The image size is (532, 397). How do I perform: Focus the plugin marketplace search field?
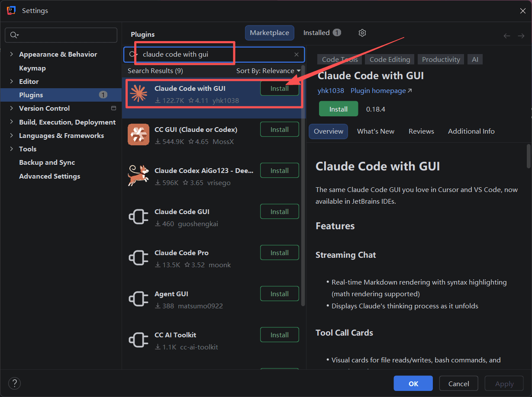pyautogui.click(x=214, y=54)
